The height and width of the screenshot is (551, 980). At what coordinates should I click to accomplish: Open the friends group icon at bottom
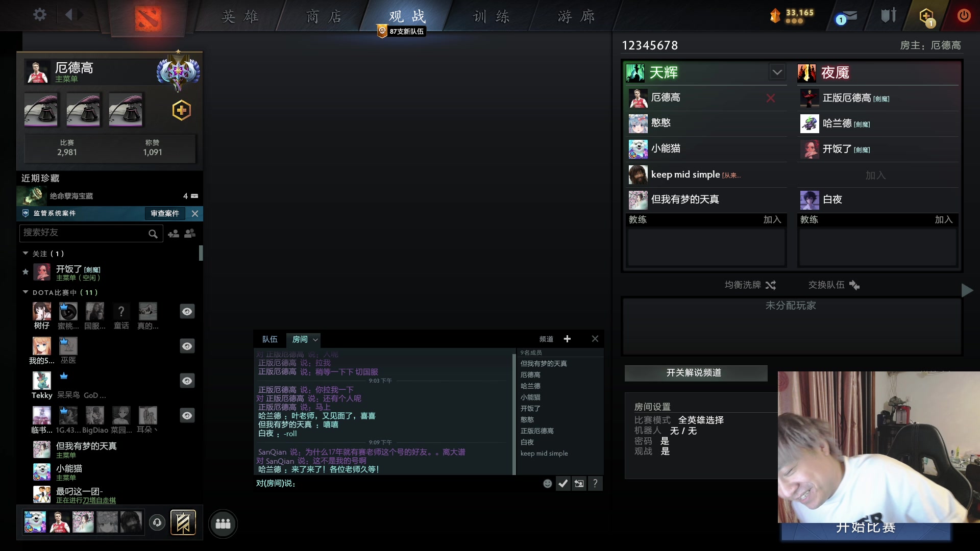(x=223, y=523)
